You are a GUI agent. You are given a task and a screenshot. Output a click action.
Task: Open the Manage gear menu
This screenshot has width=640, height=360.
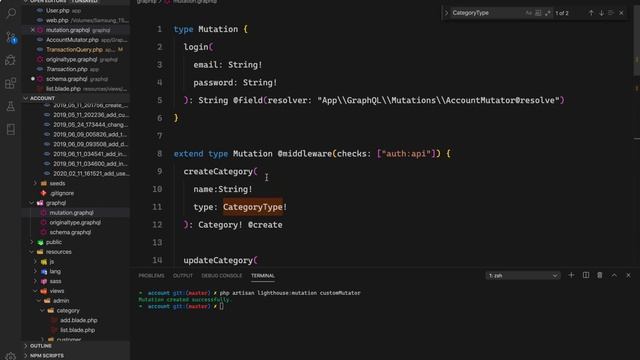(x=11, y=356)
